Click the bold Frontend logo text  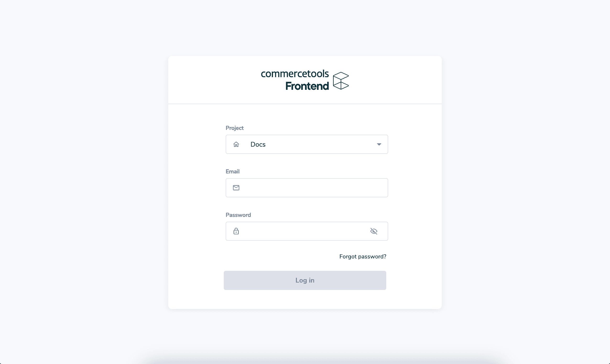click(307, 86)
